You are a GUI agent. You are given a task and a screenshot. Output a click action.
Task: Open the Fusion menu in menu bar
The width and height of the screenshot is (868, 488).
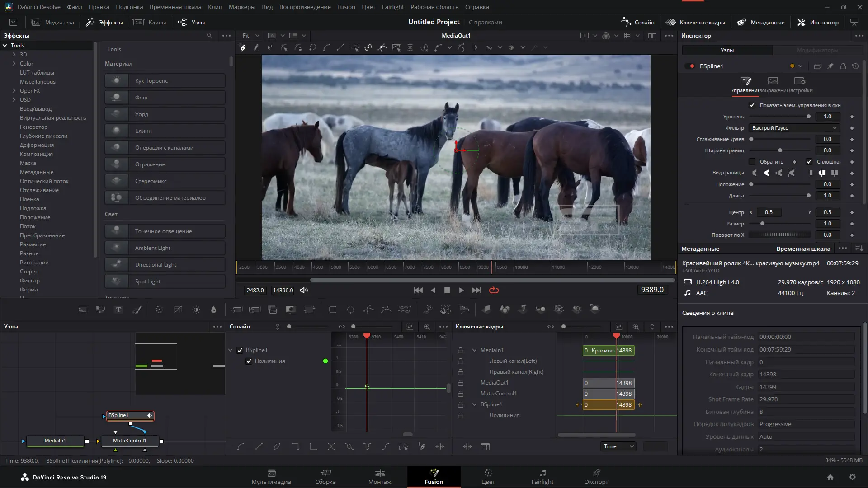tap(346, 7)
